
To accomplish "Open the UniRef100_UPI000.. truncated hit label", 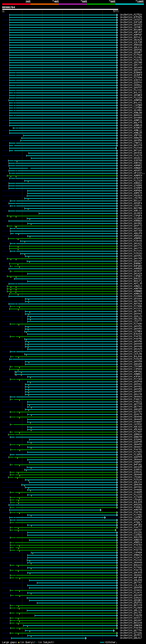I will pos(132,173).
